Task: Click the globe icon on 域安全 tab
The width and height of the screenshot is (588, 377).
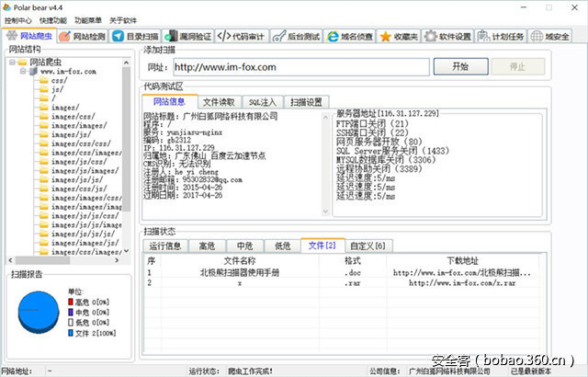Action: (537, 37)
